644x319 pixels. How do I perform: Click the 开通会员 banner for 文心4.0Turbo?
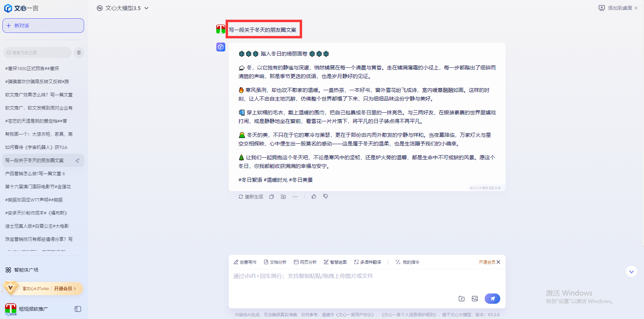click(x=43, y=288)
